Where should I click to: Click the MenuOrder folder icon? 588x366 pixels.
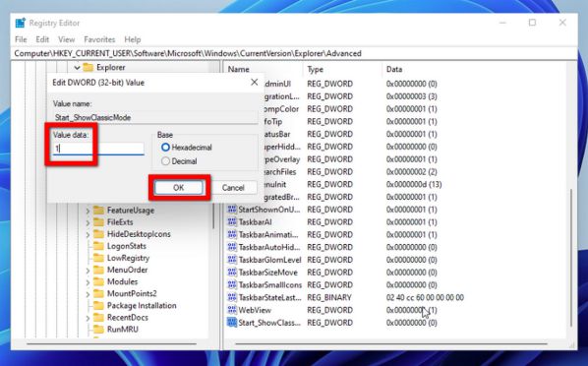tap(98, 270)
